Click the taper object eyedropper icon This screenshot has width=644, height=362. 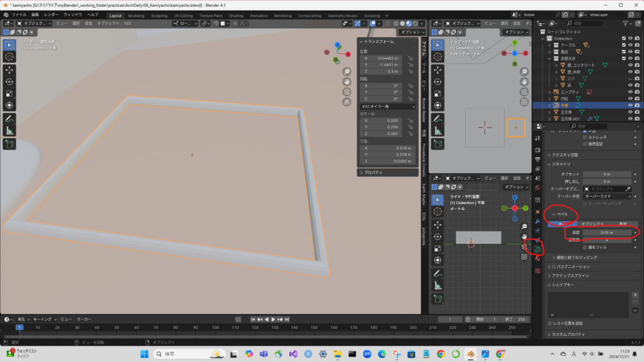point(627,189)
